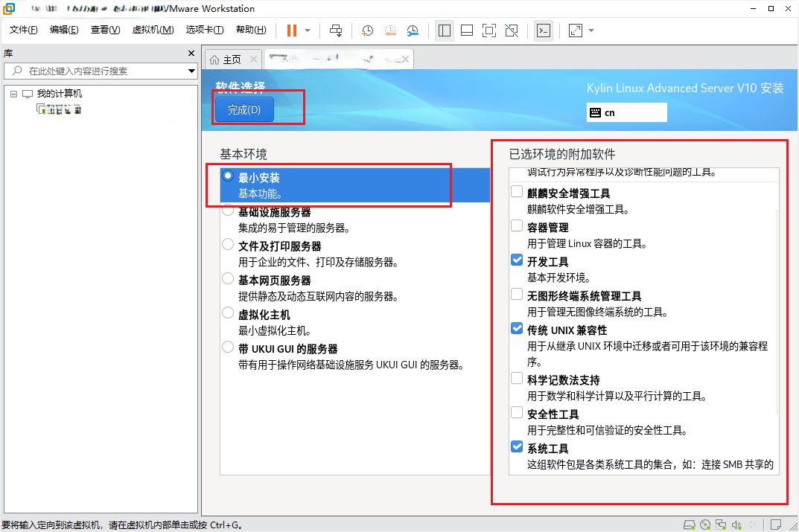
Task: Click the cn keyboard layout field
Action: 627,112
